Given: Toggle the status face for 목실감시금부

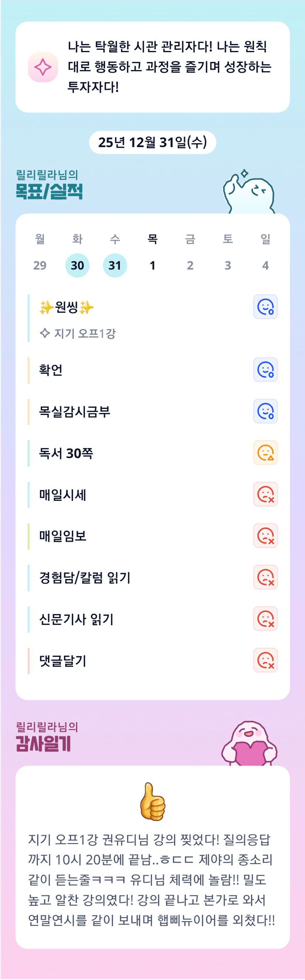Looking at the screenshot, I should (265, 411).
